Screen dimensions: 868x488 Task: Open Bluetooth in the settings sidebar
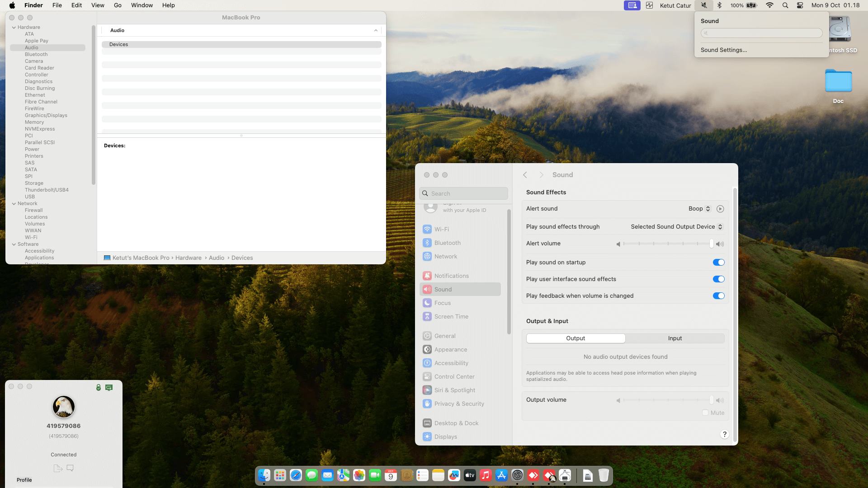click(447, 243)
